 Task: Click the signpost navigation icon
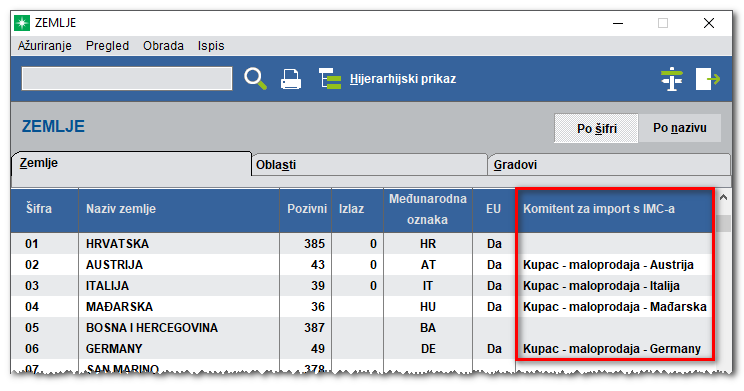coord(672,79)
